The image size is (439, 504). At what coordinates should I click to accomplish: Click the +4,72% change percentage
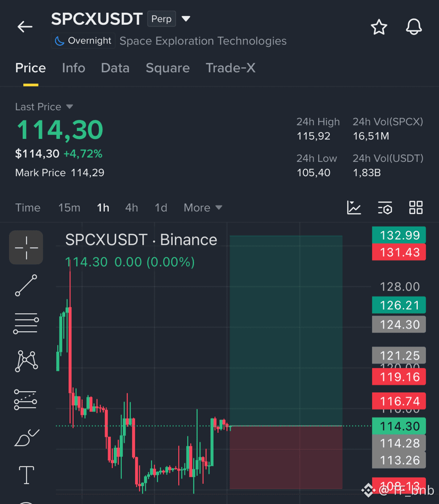[x=83, y=154]
